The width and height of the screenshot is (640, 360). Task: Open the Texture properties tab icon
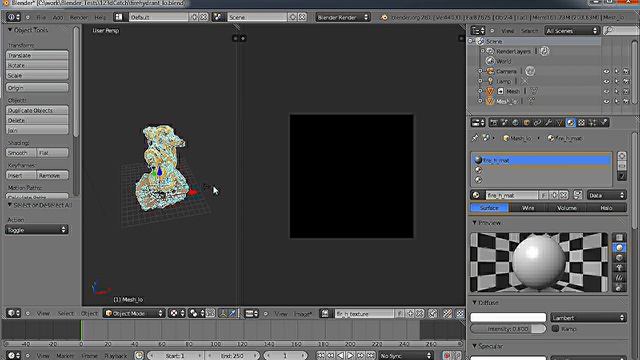pos(582,122)
